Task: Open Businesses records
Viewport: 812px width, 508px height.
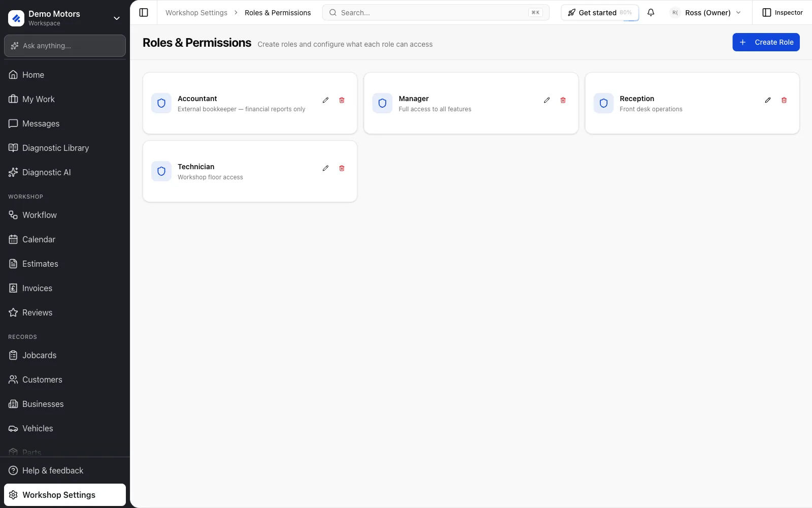Action: pos(65,404)
